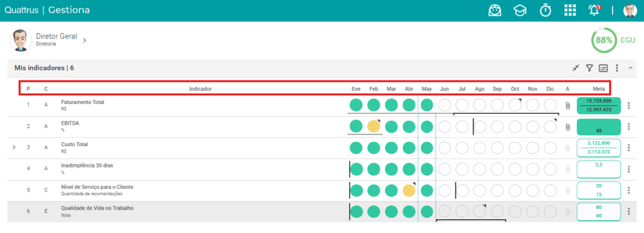The width and height of the screenshot is (644, 233).
Task: Select Nível de Serviço yellow April circle
Action: click(x=409, y=190)
